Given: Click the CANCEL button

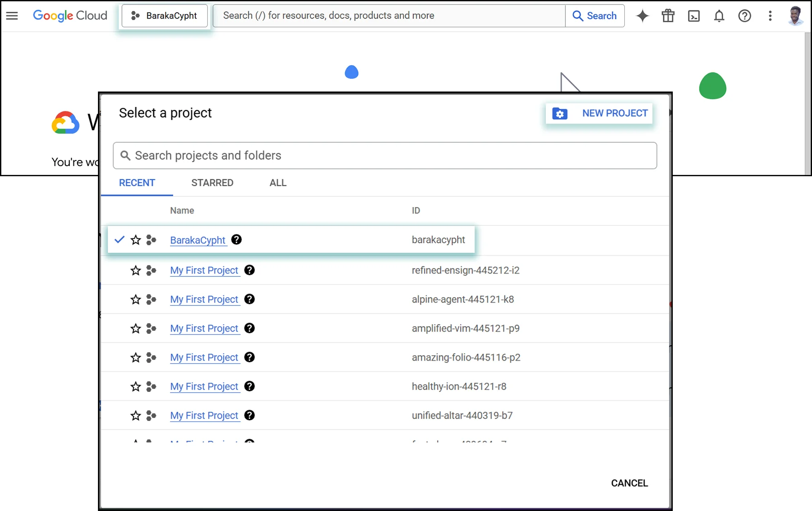Looking at the screenshot, I should coord(629,483).
